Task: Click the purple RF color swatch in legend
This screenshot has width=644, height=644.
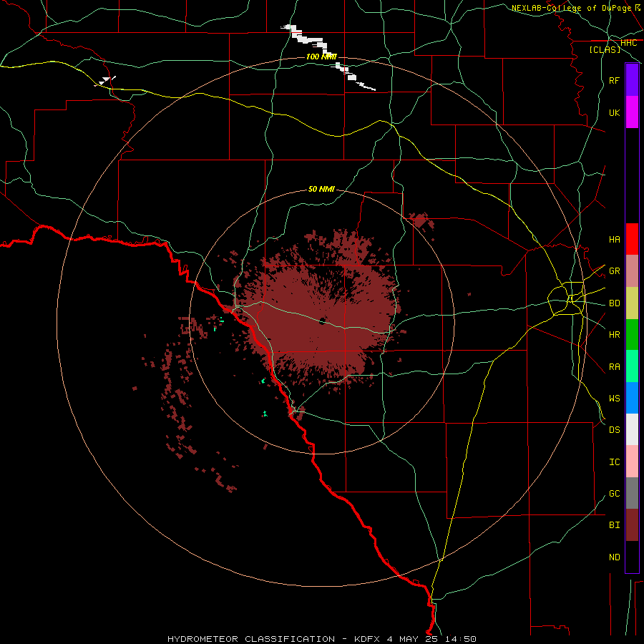Action: [x=632, y=80]
